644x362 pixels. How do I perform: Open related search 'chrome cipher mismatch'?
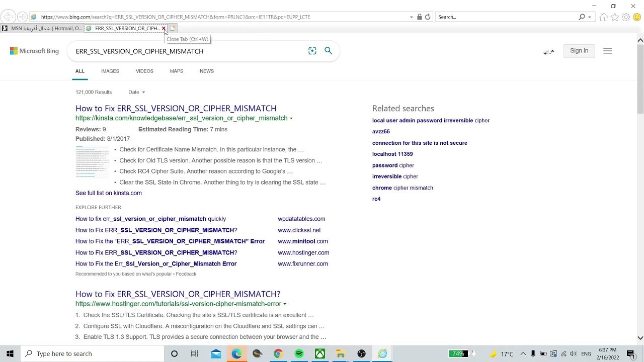pos(403,188)
